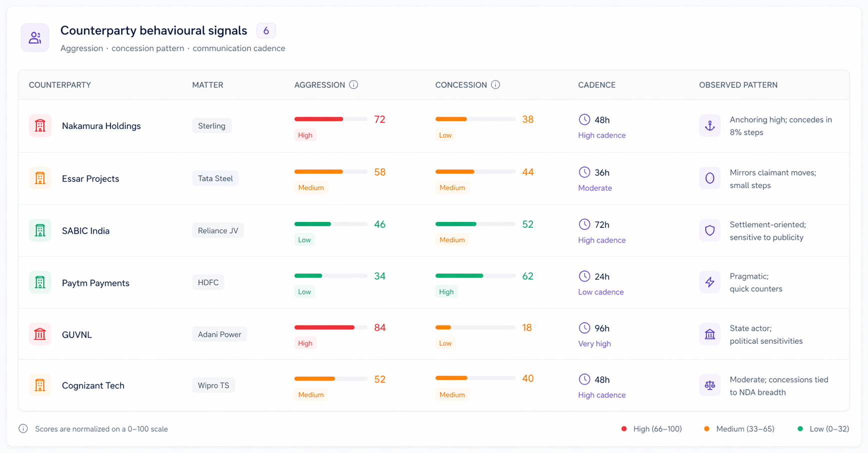The image size is (868, 453).
Task: Sort by the Observed Pattern column header
Action: (x=738, y=85)
